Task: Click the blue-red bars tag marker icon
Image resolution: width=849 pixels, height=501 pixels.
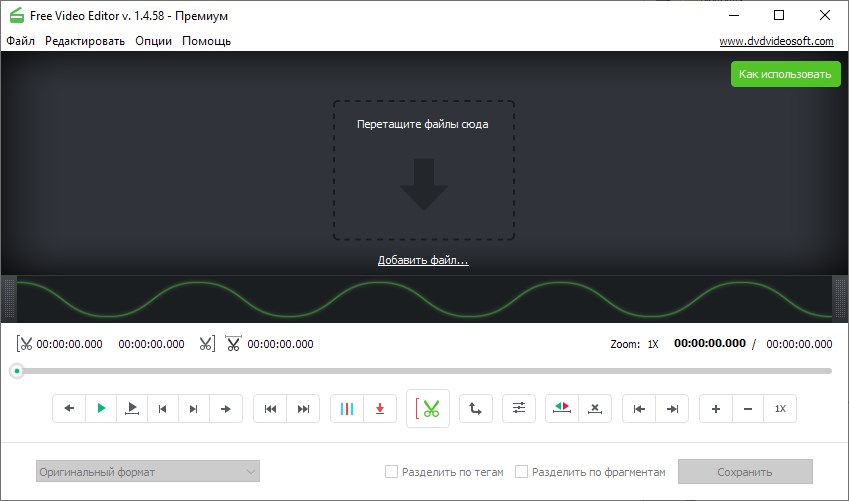Action: point(347,408)
